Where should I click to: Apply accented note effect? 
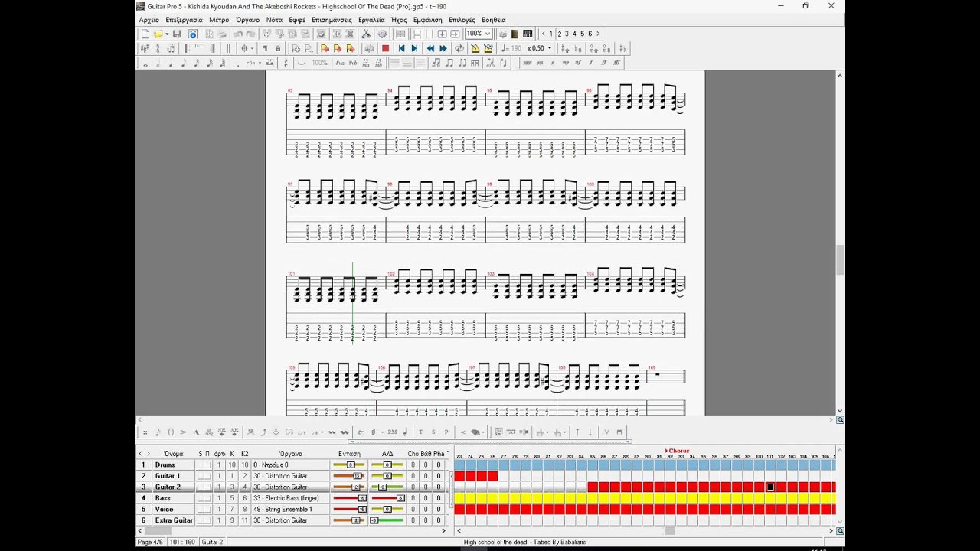pyautogui.click(x=183, y=432)
